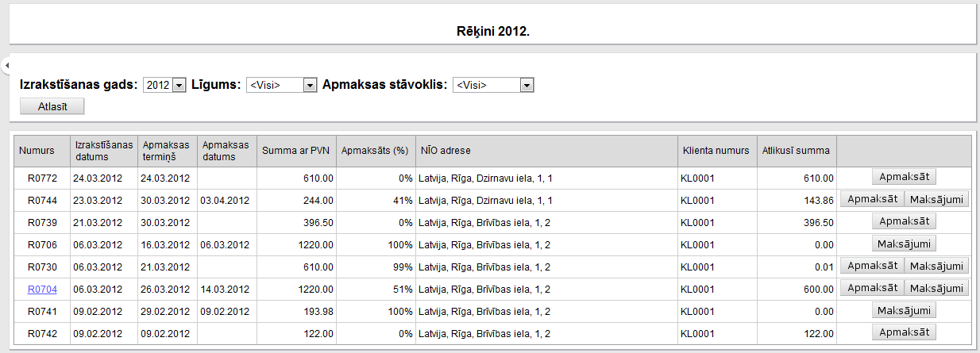Collapse the filter panel with left arrow

coord(5,64)
